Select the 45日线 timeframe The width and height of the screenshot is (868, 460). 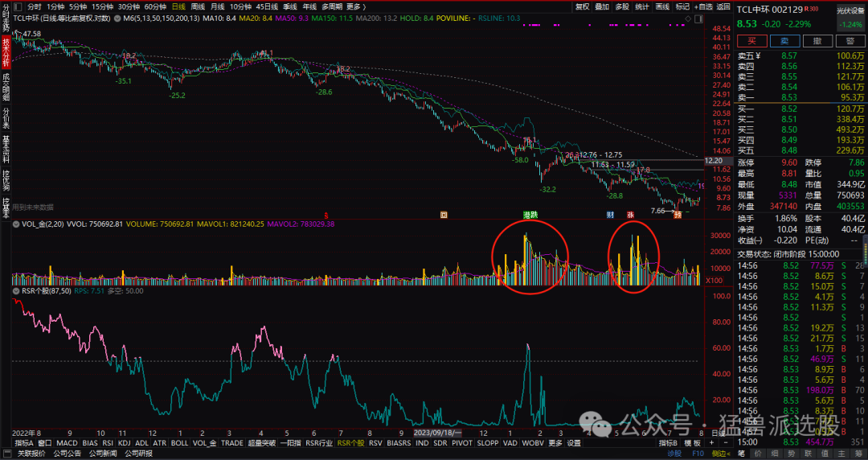click(267, 6)
